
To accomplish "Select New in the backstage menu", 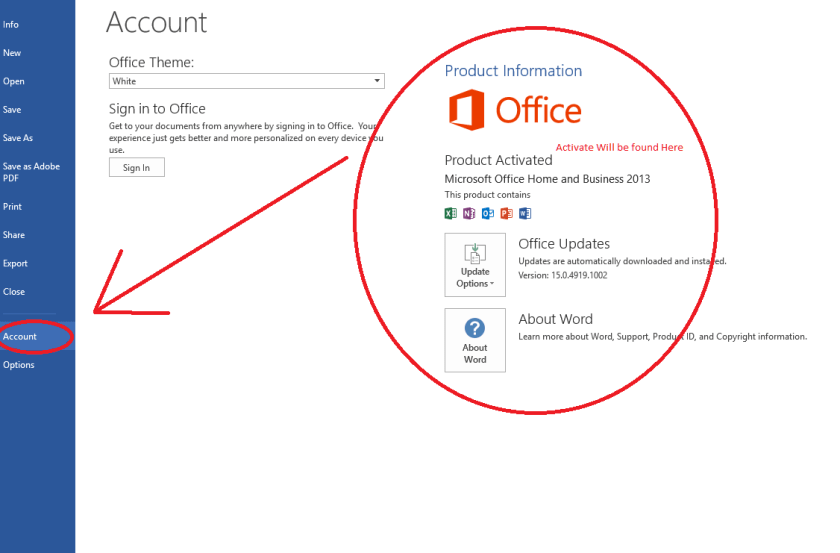I will [12, 53].
